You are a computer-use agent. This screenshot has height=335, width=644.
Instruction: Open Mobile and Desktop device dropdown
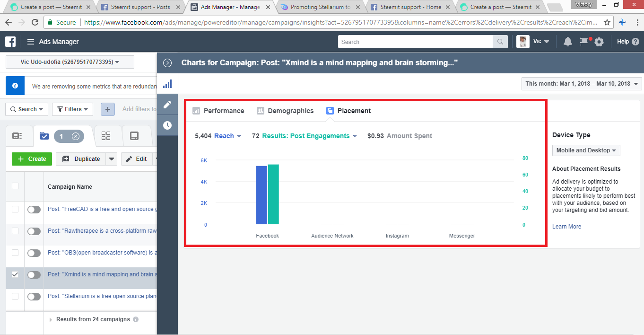pos(586,150)
